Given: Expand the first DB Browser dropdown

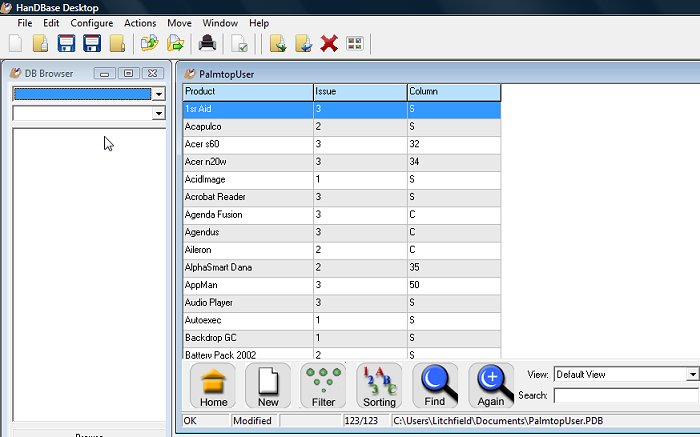Looking at the screenshot, I should pos(158,94).
